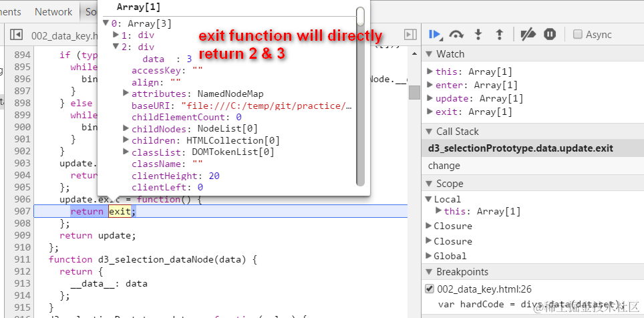Deactivate all breakpoints icon

pos(528,35)
